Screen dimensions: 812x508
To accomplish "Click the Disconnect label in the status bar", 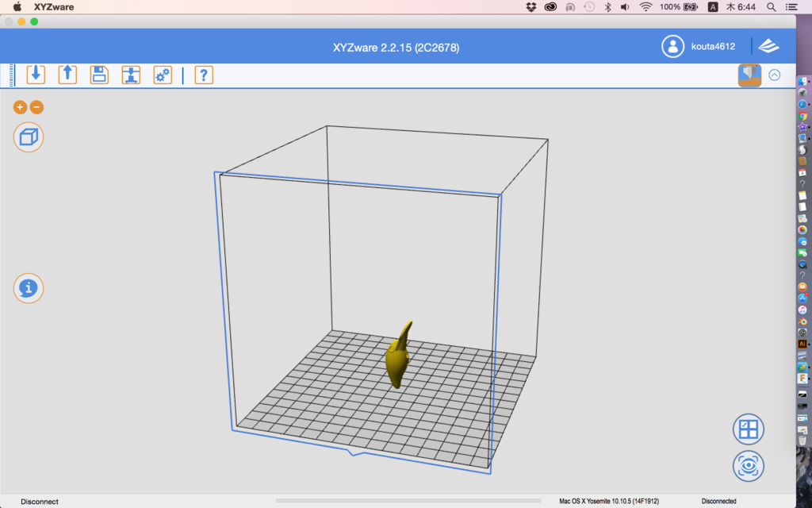I will click(x=40, y=502).
